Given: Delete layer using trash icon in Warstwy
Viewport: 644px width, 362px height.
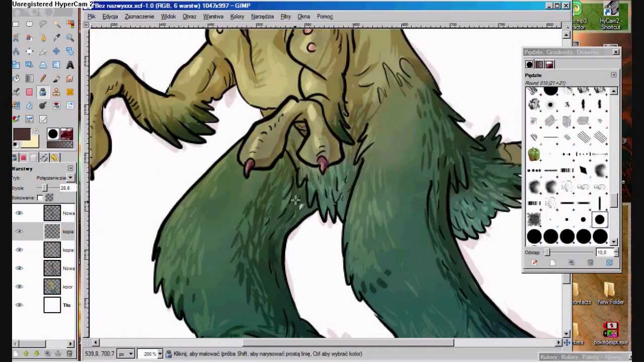Looking at the screenshot, I should click(69, 353).
